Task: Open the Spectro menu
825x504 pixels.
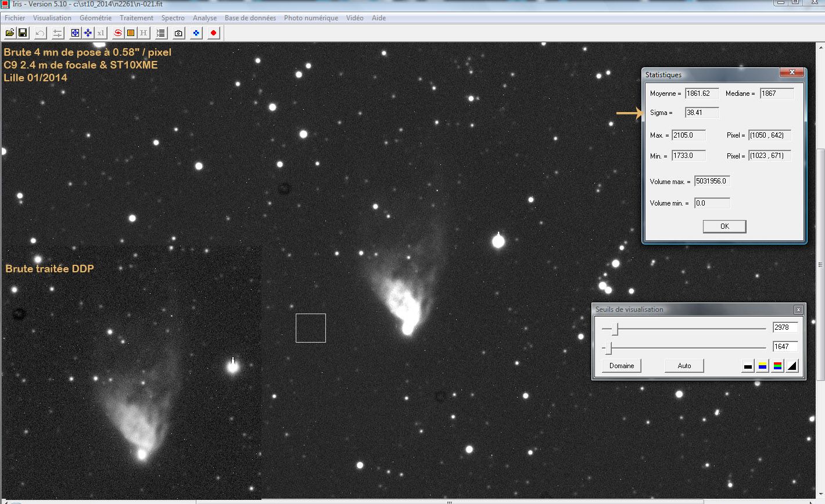Action: pyautogui.click(x=173, y=18)
